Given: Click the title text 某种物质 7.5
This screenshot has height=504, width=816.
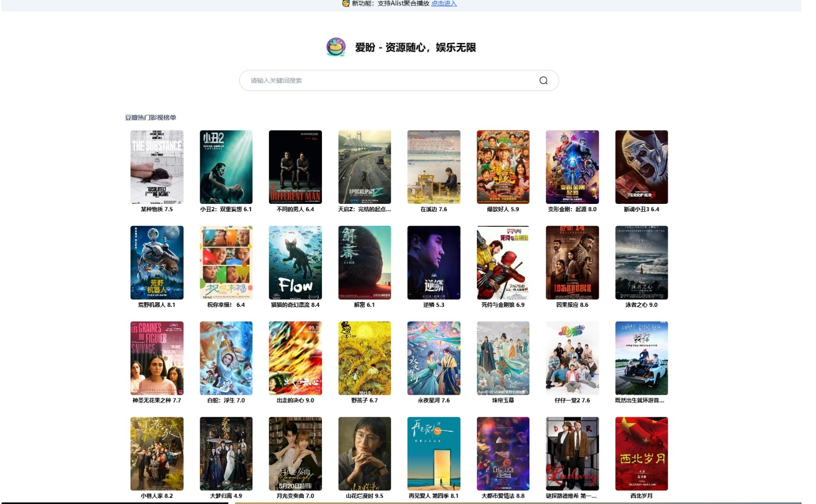Looking at the screenshot, I should [157, 209].
